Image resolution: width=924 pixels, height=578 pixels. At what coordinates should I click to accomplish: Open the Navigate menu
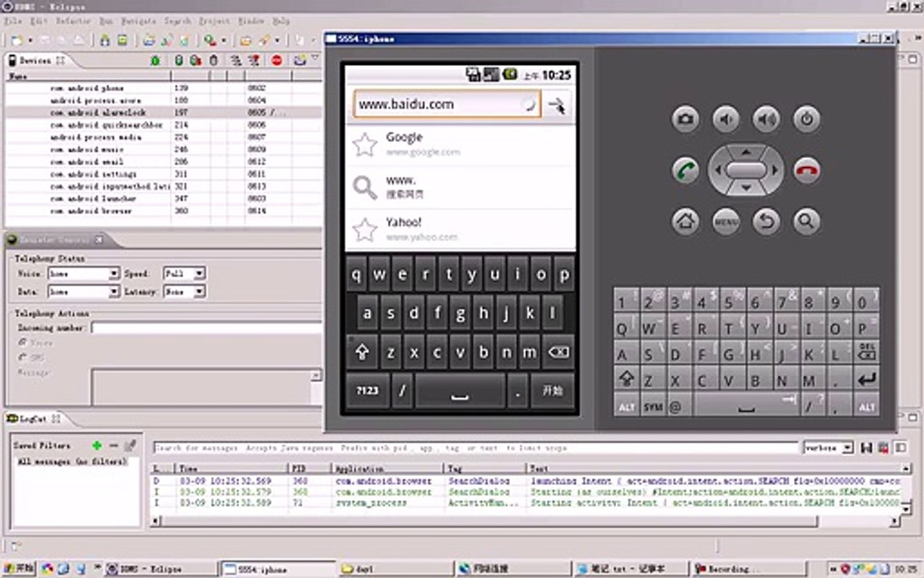click(x=139, y=21)
